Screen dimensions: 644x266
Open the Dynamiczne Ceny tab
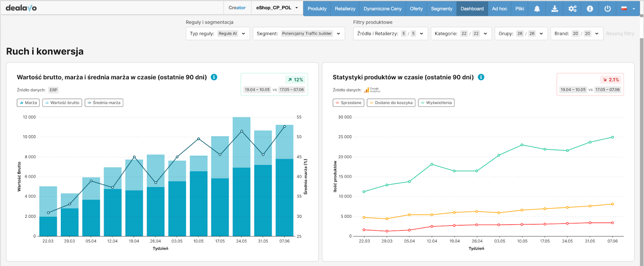382,9
